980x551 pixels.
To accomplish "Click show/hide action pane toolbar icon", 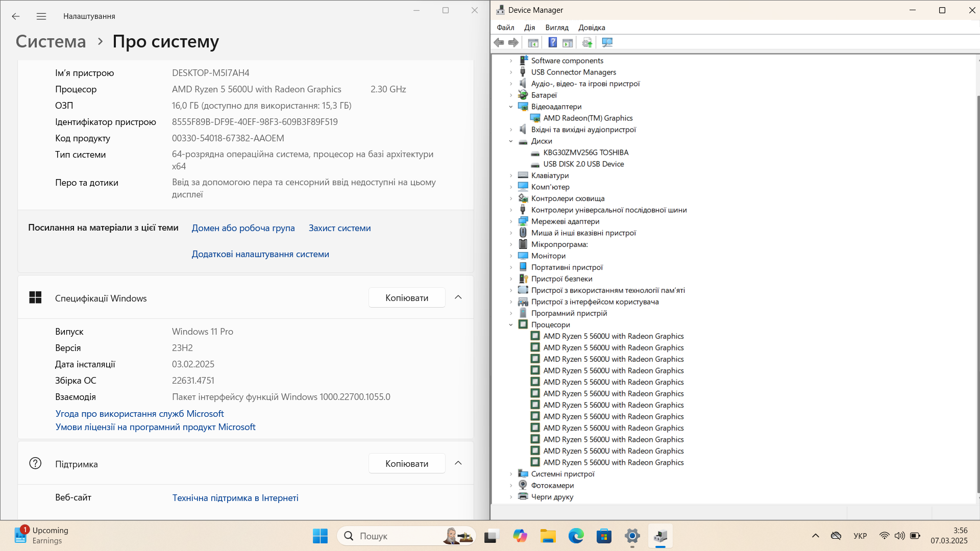I will (568, 43).
